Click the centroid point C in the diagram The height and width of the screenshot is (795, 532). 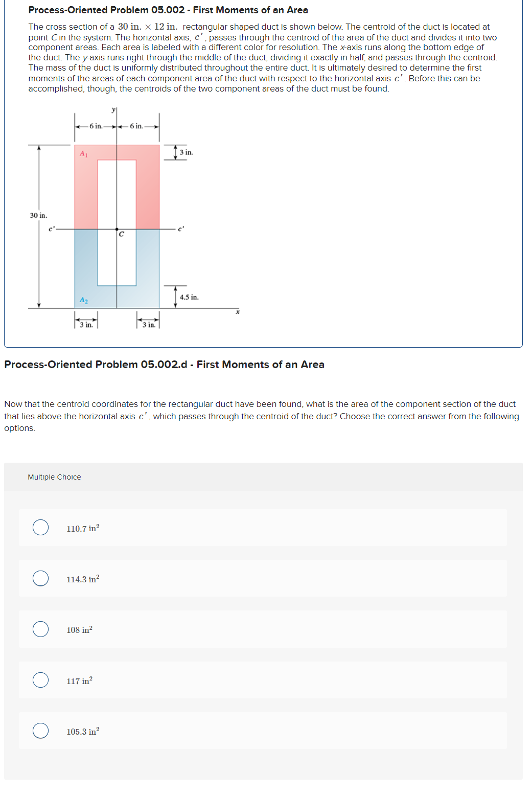(118, 230)
